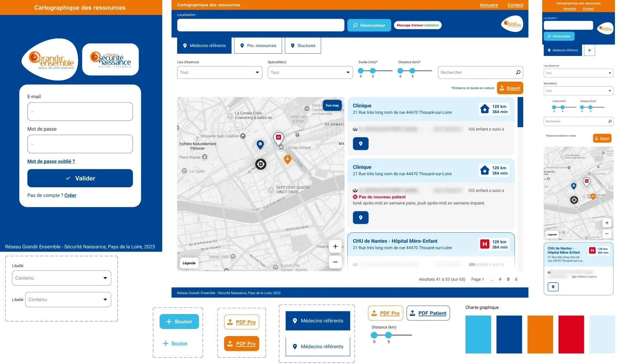Open the first Contenu dropdown under Libellé
This screenshot has width=622, height=364.
tap(62, 278)
